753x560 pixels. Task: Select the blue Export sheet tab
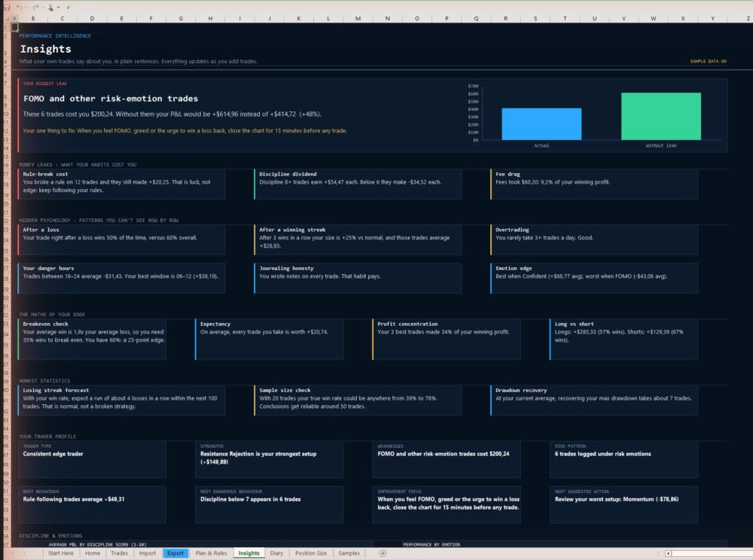(x=175, y=553)
